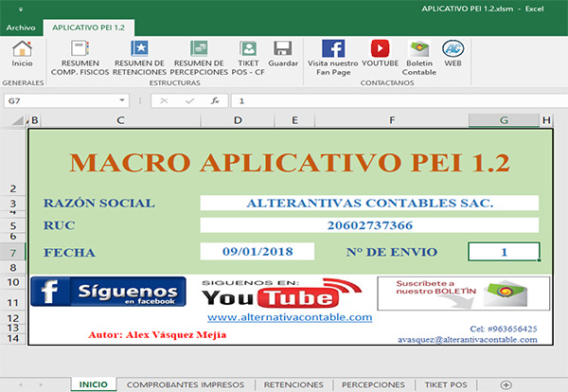Viewport: 568px width, 392px height.
Task: Open Resumen Comp. Fisicos tool
Action: (80, 49)
